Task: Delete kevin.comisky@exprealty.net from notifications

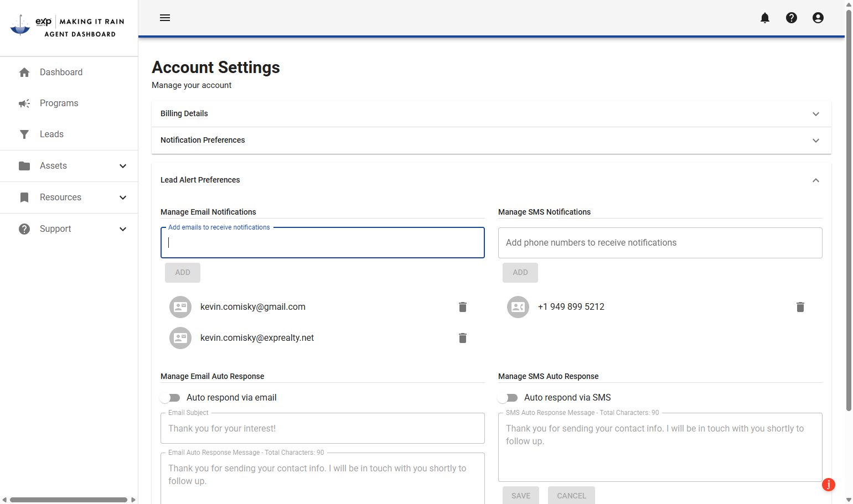Action: click(463, 338)
